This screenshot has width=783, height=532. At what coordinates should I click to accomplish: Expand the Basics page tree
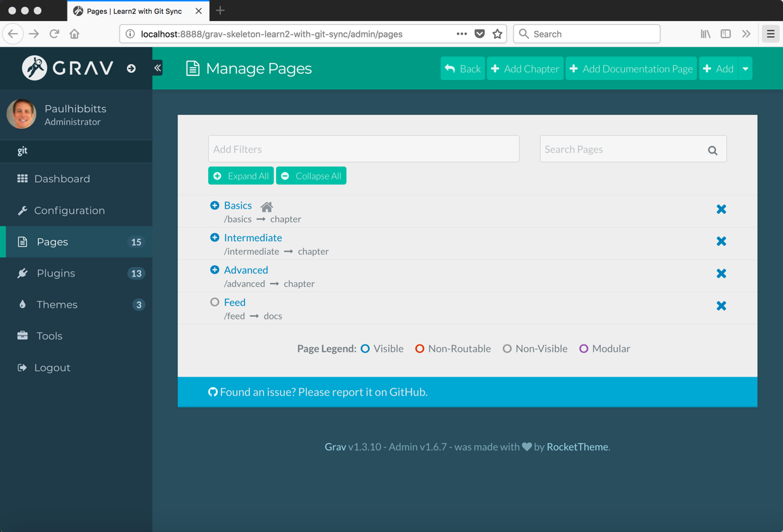(x=214, y=205)
